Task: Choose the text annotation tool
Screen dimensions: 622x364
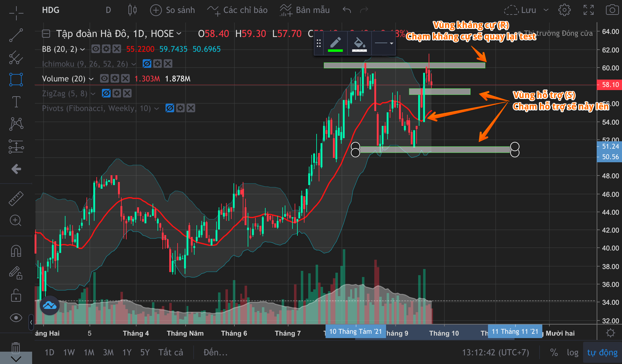Action: (16, 101)
